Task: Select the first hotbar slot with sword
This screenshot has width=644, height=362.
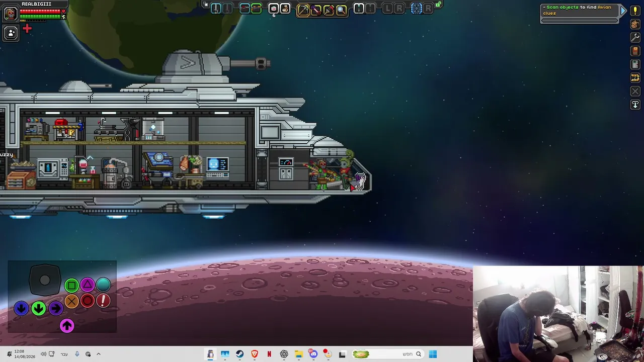Action: coord(216,8)
